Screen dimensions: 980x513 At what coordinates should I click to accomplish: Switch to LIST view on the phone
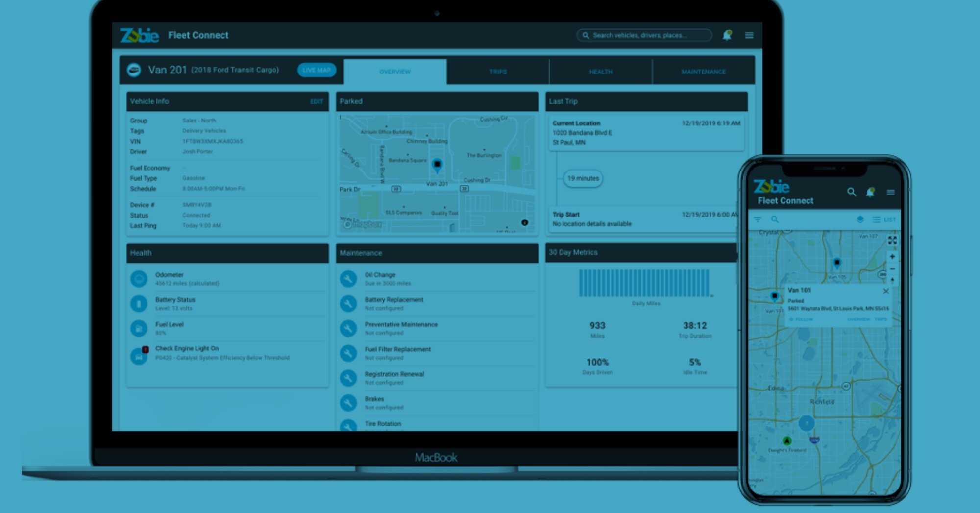point(884,220)
